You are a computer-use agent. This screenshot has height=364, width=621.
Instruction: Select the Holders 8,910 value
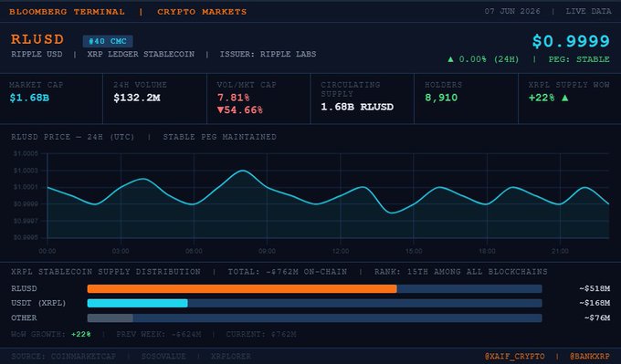tap(441, 98)
